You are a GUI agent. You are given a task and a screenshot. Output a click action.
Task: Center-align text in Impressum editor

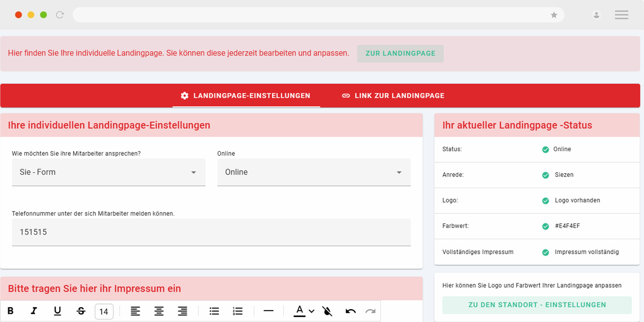[159, 311]
